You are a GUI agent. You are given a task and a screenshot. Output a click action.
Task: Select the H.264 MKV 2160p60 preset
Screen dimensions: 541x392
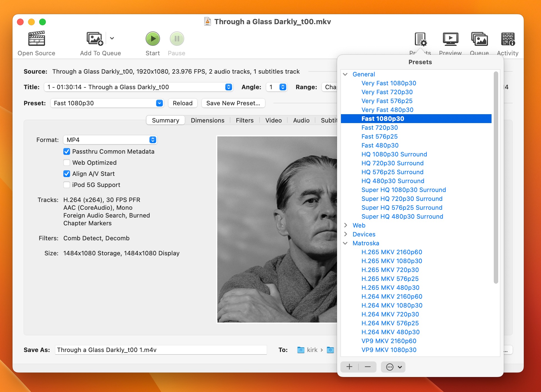click(392, 296)
